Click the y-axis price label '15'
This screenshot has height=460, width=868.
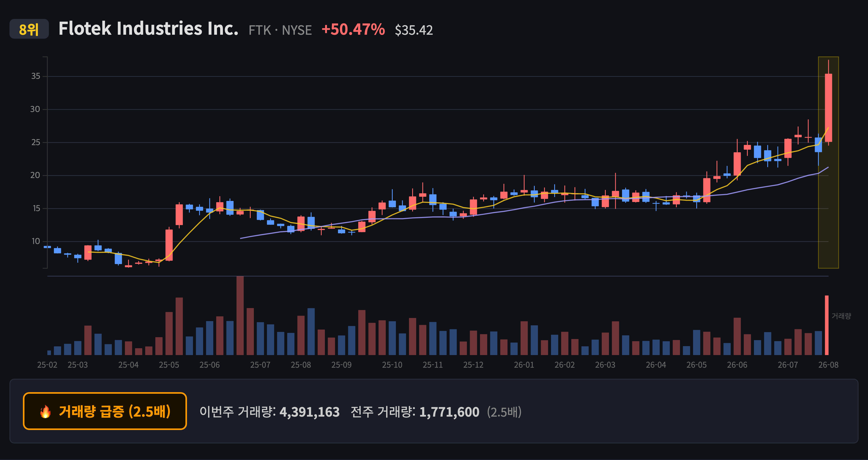(36, 208)
